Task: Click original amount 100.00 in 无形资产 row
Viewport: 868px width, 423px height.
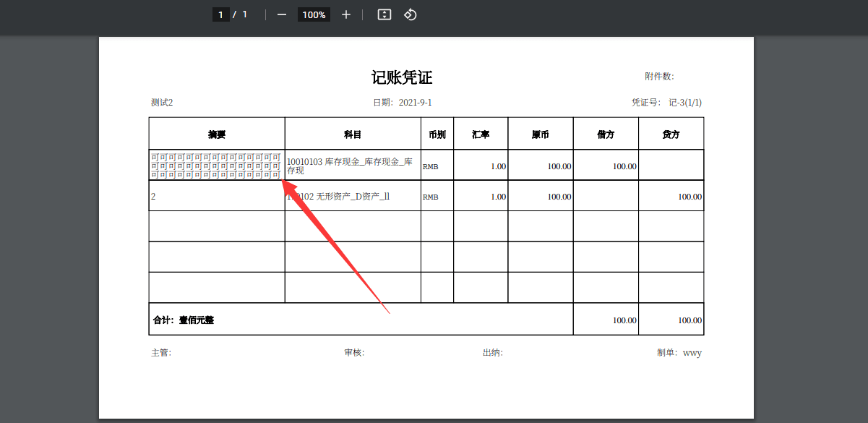Action: pyautogui.click(x=559, y=197)
